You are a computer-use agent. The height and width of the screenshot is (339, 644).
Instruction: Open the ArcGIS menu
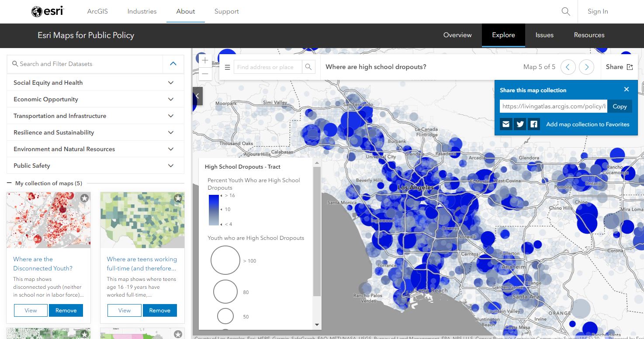coord(97,11)
